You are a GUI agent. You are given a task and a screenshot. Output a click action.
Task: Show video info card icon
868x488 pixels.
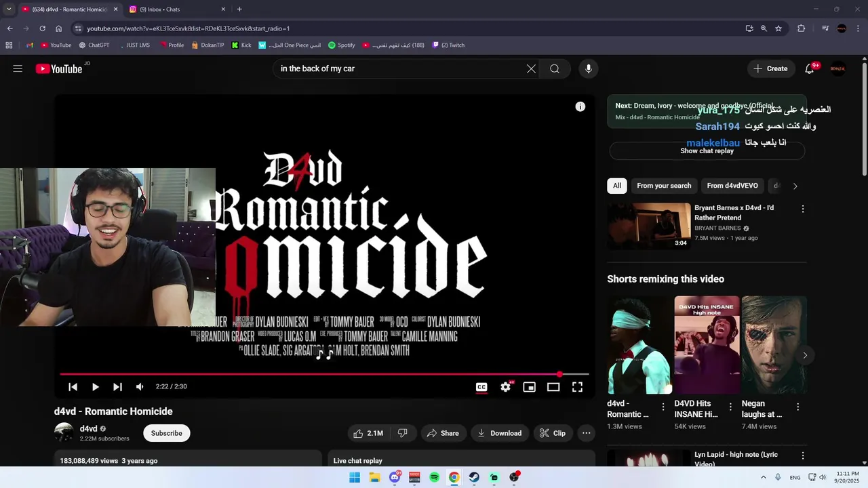coord(580,106)
